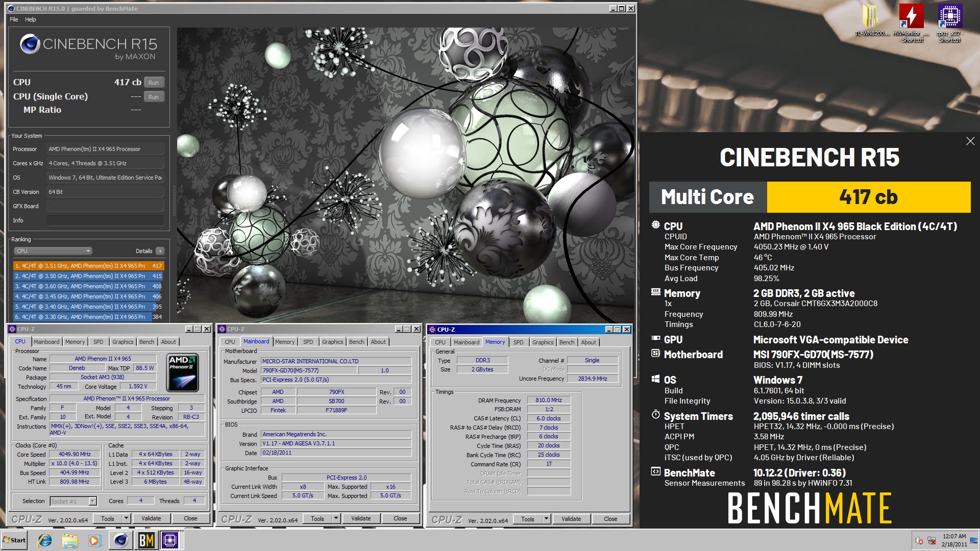Switch to BenchMate from the taskbar
Image resolution: width=980 pixels, height=551 pixels.
click(146, 540)
